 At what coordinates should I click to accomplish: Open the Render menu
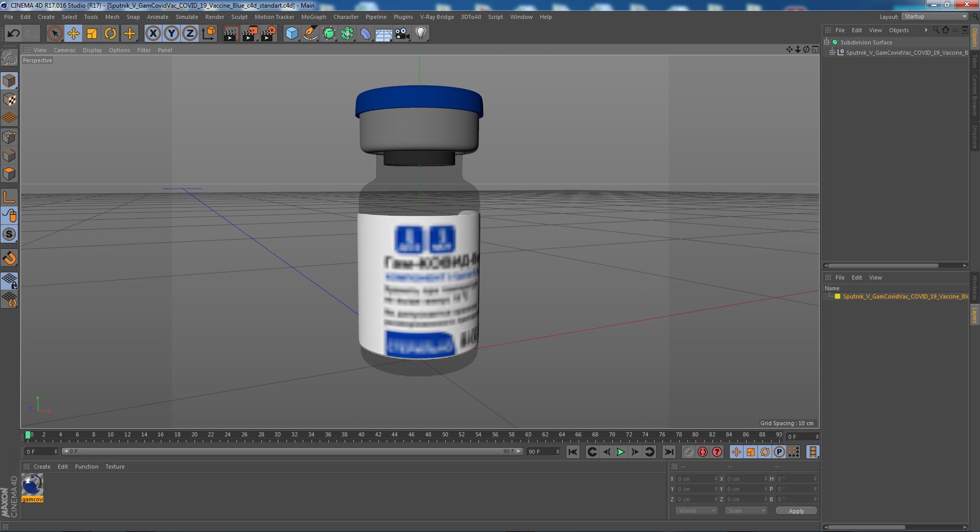214,17
